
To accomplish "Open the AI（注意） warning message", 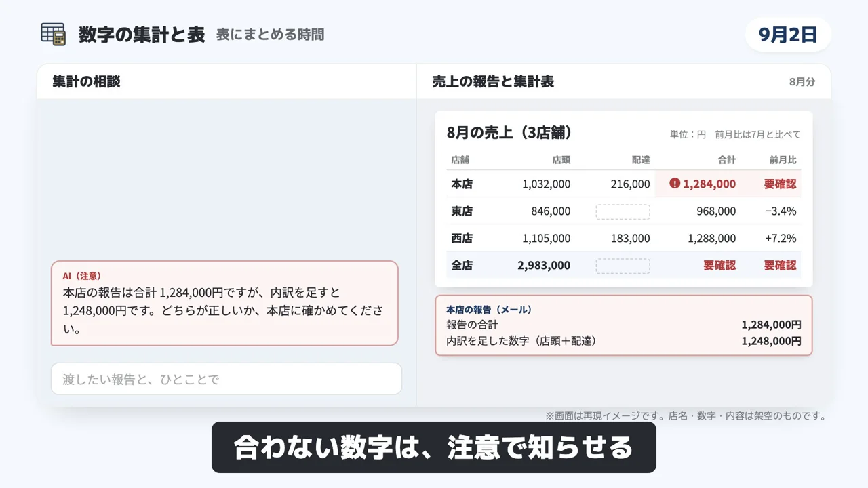I will tap(224, 303).
